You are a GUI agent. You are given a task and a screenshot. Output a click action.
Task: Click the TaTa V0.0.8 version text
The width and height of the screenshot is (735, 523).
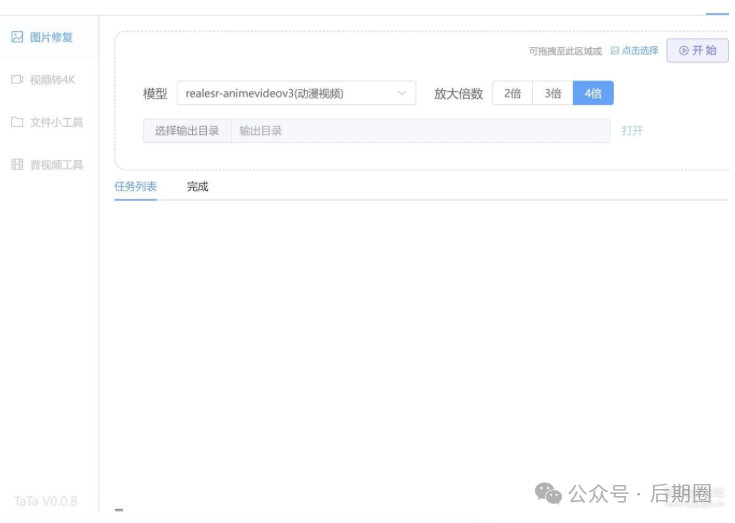[45, 501]
